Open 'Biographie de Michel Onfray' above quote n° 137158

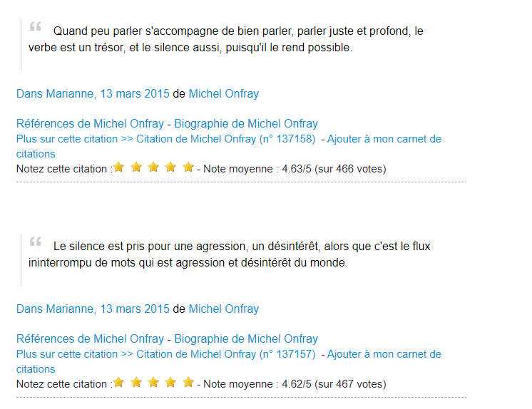pos(246,124)
